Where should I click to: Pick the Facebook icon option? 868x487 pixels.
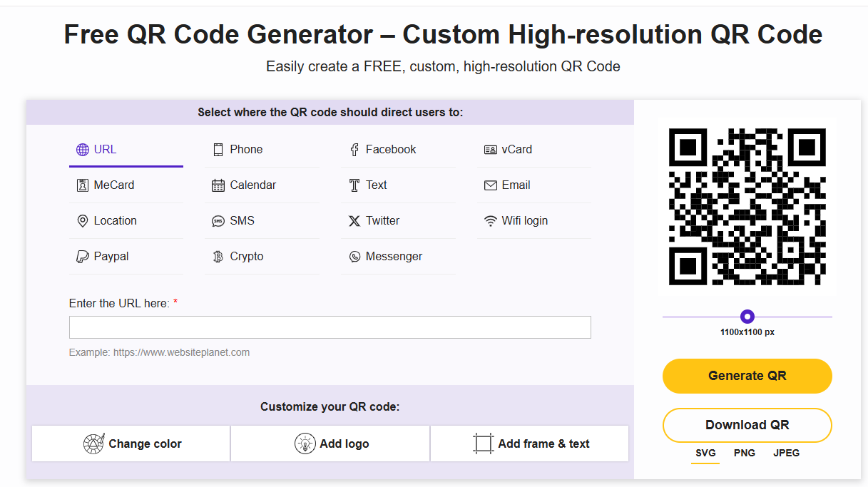click(x=354, y=150)
